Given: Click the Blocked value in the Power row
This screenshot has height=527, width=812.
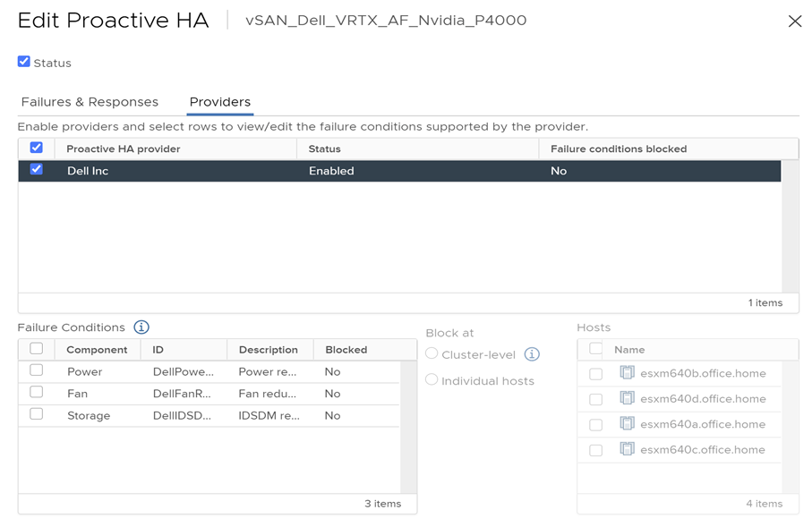Looking at the screenshot, I should 332,371.
